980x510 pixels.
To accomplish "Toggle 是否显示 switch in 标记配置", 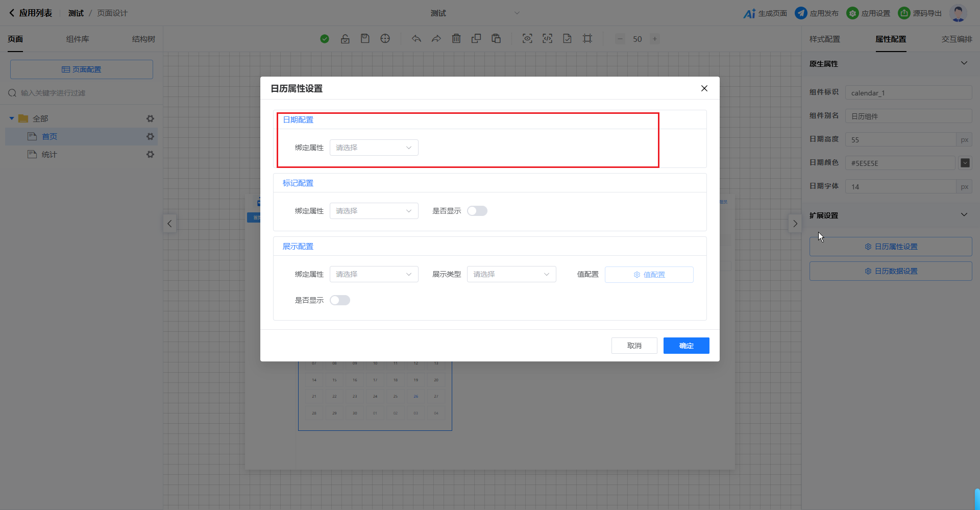I will click(477, 211).
